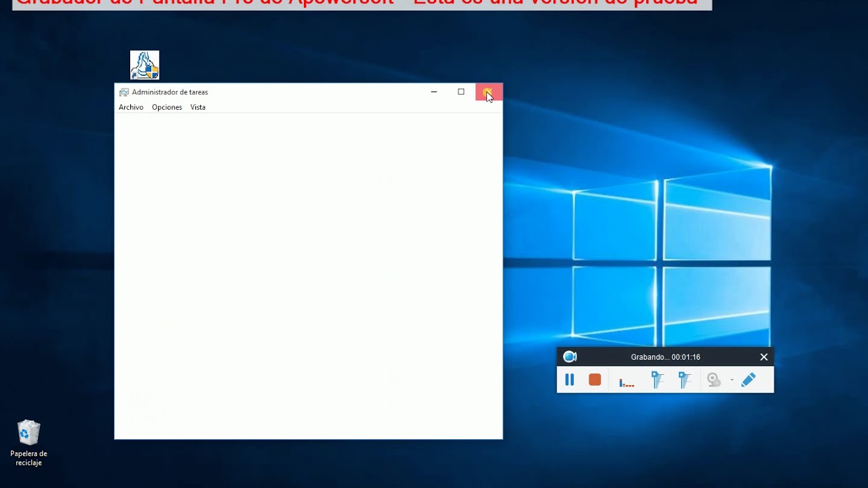Open the pencil annotation tool
Viewport: 868px width, 488px height.
point(748,380)
